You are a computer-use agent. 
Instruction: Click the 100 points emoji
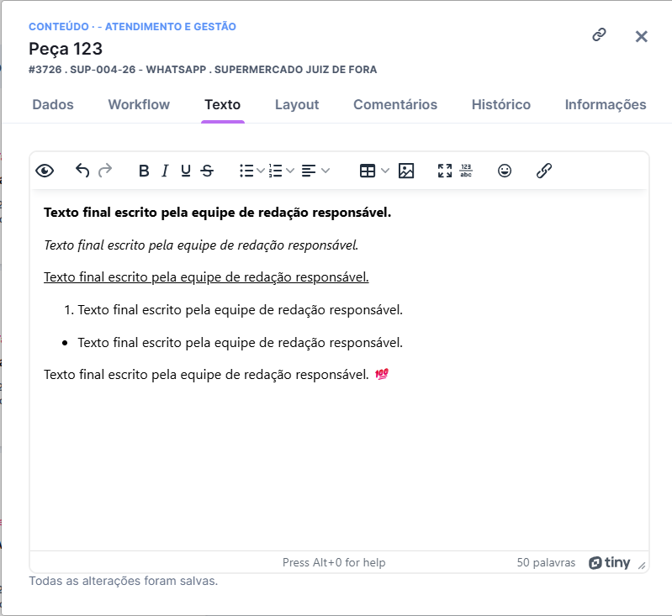pos(382,374)
